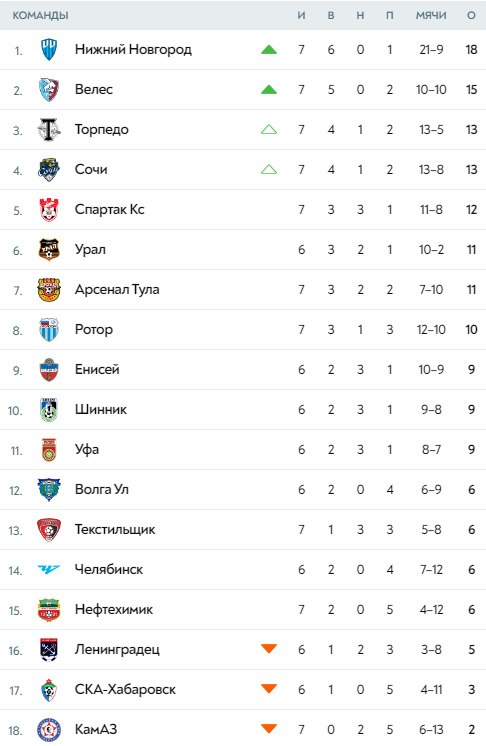
Task: Click the Торпедо team logo
Action: [x=49, y=129]
